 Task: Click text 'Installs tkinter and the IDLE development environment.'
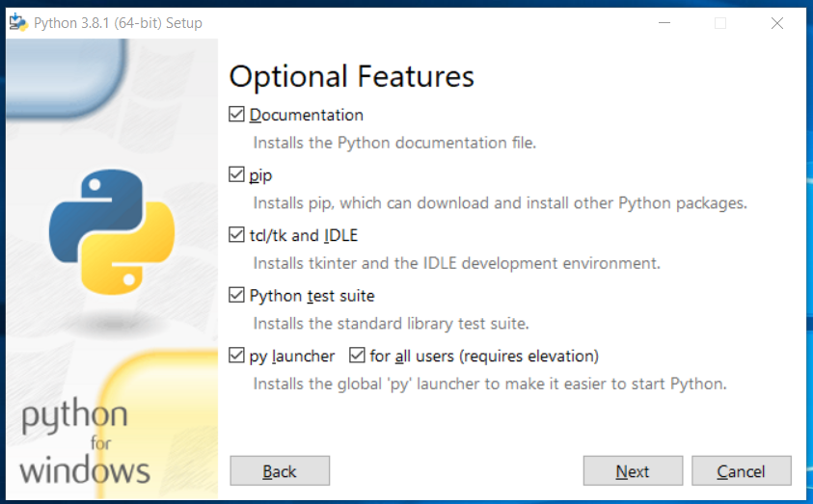[x=457, y=263]
